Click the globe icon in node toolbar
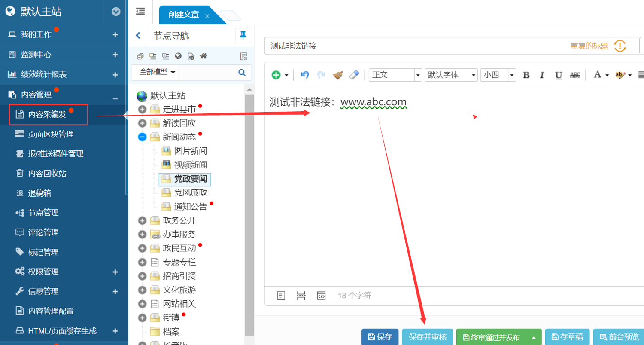 click(178, 56)
